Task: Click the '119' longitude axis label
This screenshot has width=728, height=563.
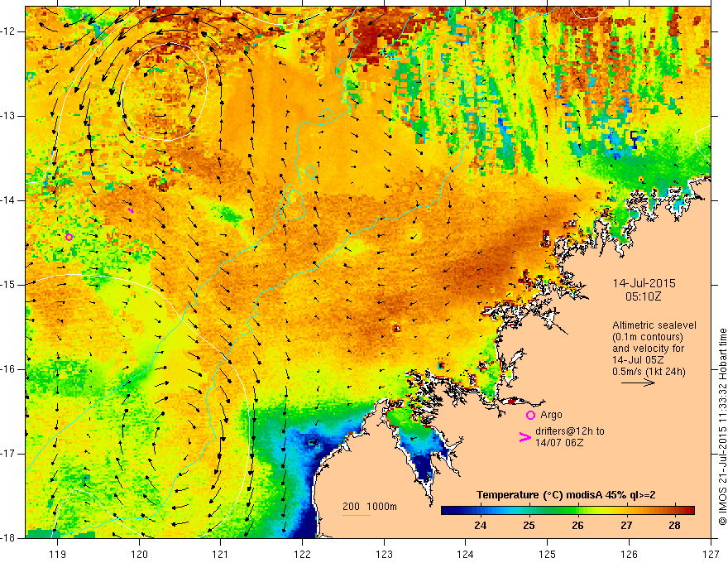Action: pyautogui.click(x=58, y=554)
